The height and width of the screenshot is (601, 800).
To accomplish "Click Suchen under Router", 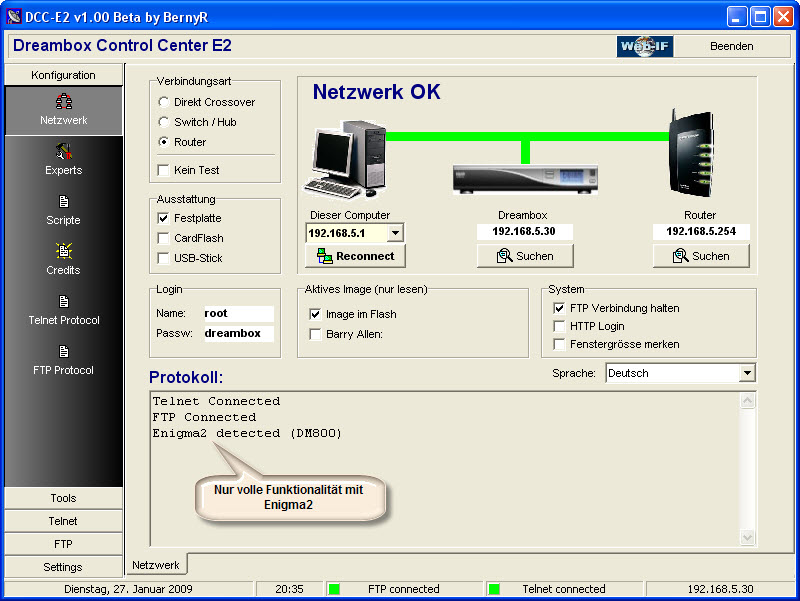I will pyautogui.click(x=701, y=256).
